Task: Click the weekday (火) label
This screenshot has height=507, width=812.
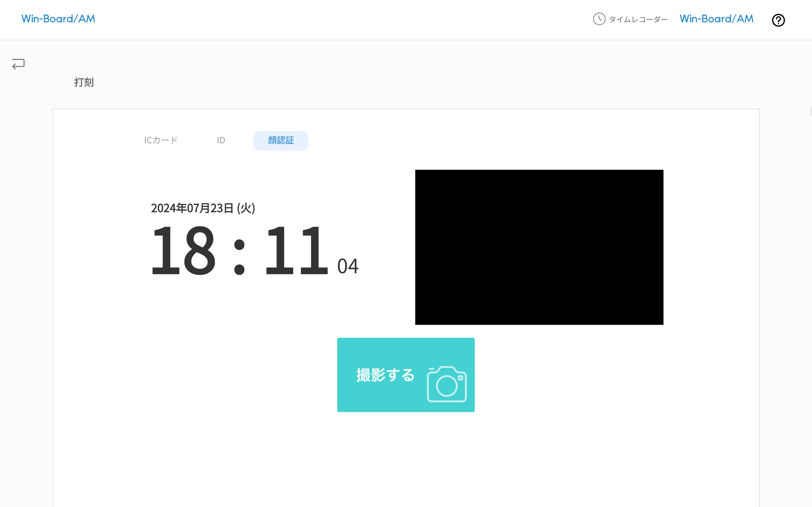Action: click(246, 208)
